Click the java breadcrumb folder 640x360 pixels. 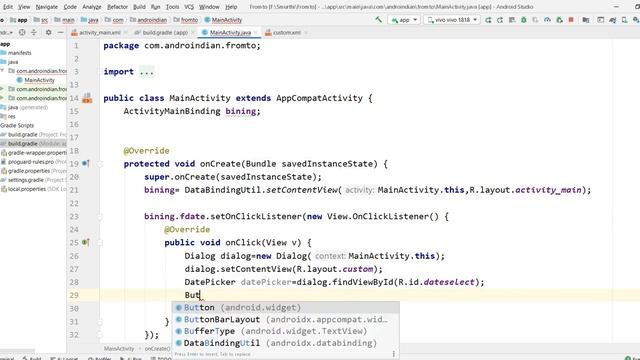click(90, 20)
